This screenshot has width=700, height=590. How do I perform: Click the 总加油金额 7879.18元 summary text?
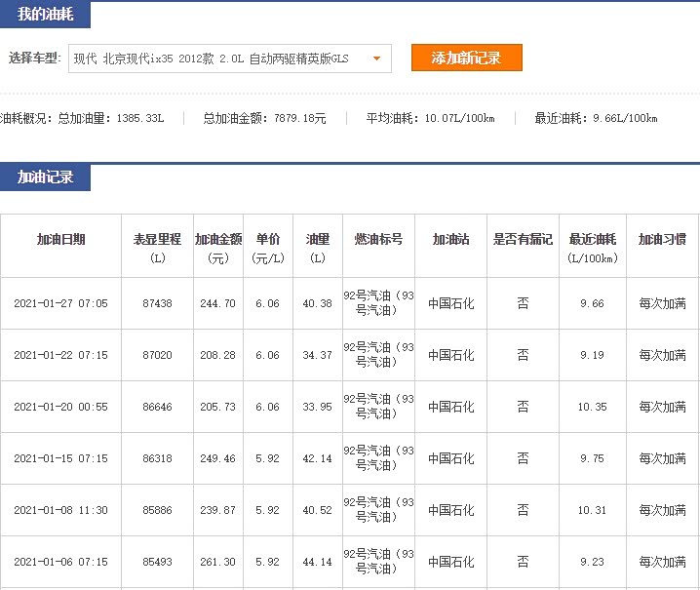[264, 119]
